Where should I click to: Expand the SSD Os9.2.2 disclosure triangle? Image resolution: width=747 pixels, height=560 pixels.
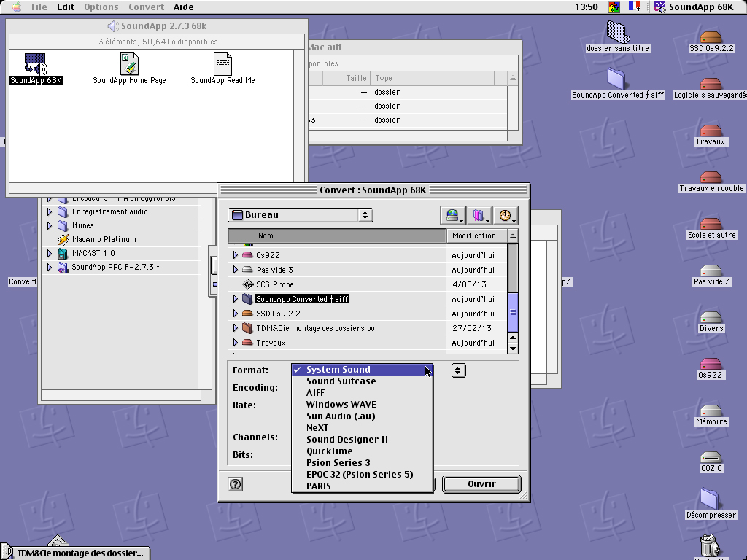tap(236, 314)
